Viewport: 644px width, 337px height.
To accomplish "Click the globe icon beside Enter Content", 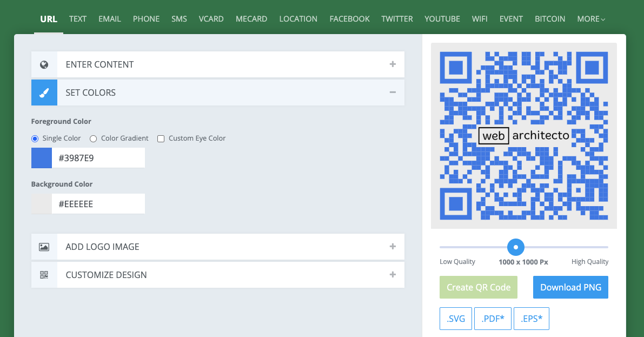I will (x=44, y=64).
